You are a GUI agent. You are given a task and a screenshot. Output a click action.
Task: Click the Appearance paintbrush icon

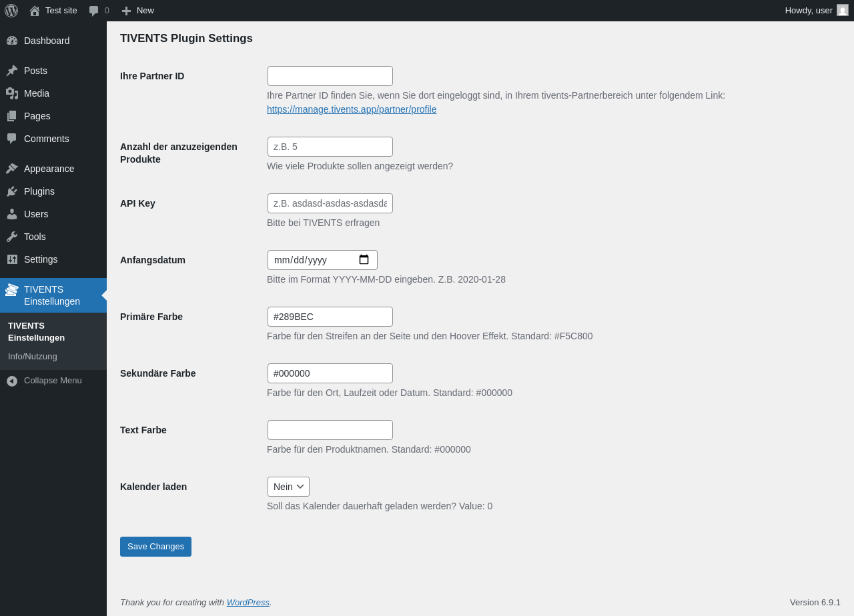pos(12,169)
